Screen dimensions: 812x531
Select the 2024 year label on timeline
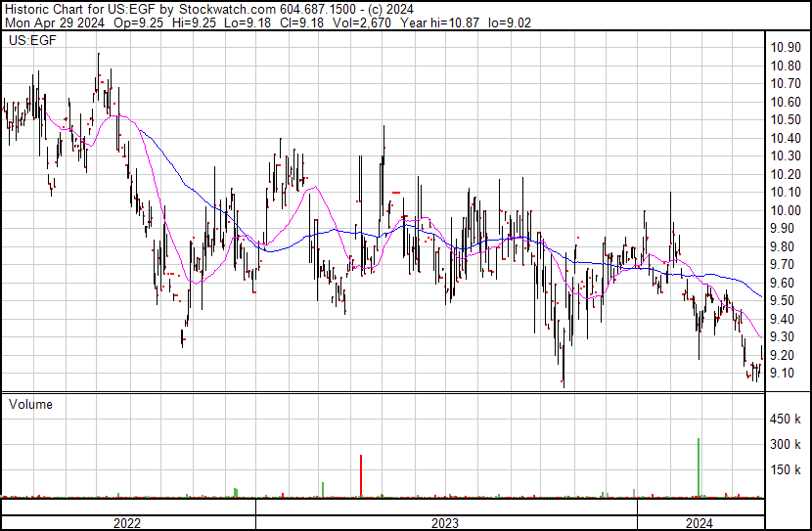(x=699, y=522)
